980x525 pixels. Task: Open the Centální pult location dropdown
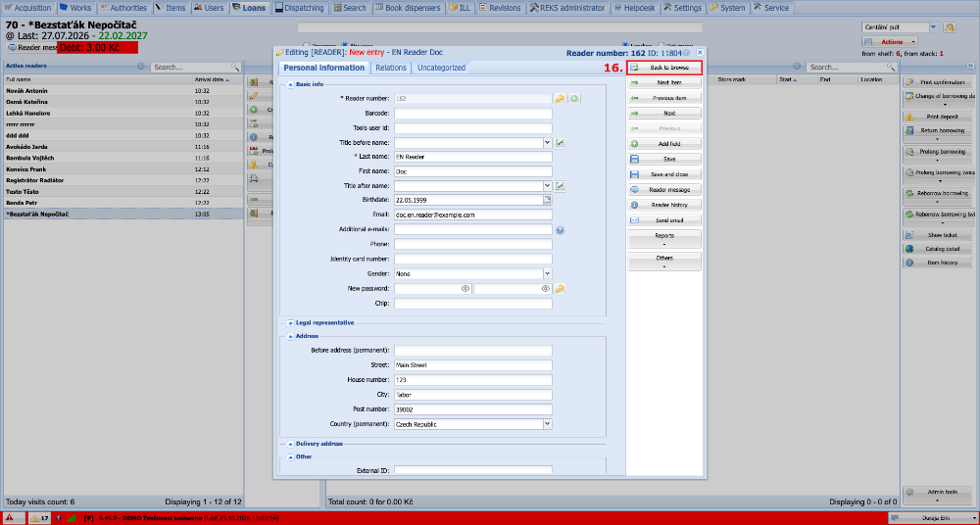pos(933,27)
